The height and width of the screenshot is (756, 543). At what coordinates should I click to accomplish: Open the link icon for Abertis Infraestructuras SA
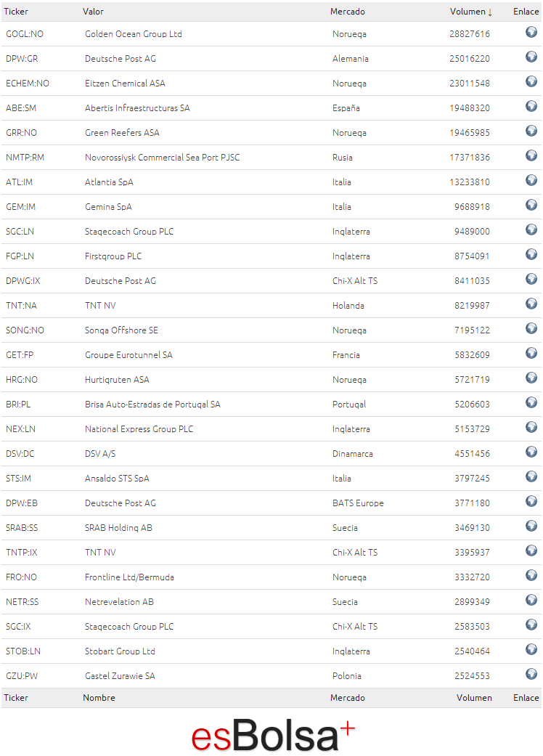click(x=531, y=106)
